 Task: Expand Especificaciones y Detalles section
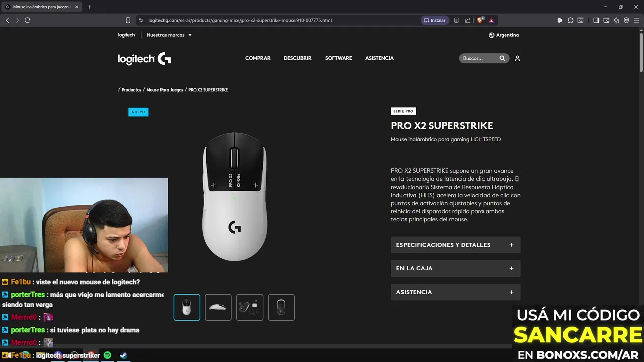(456, 245)
